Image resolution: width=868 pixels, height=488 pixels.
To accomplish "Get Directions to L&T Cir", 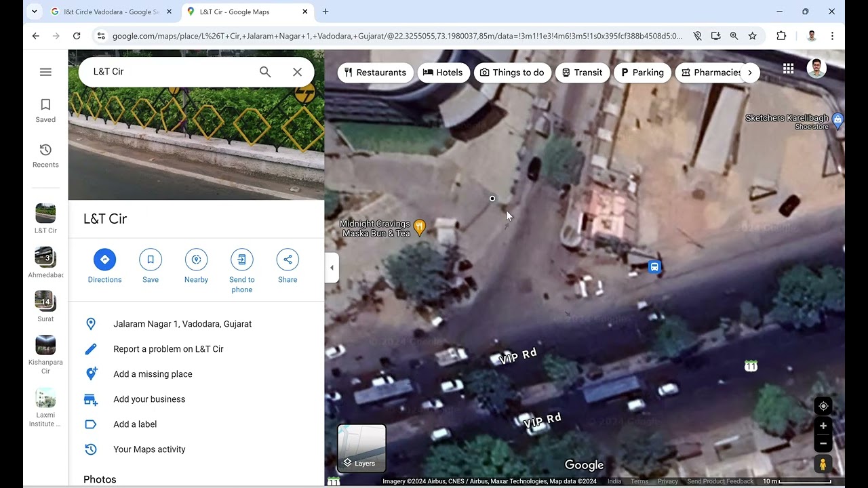I will click(x=104, y=266).
